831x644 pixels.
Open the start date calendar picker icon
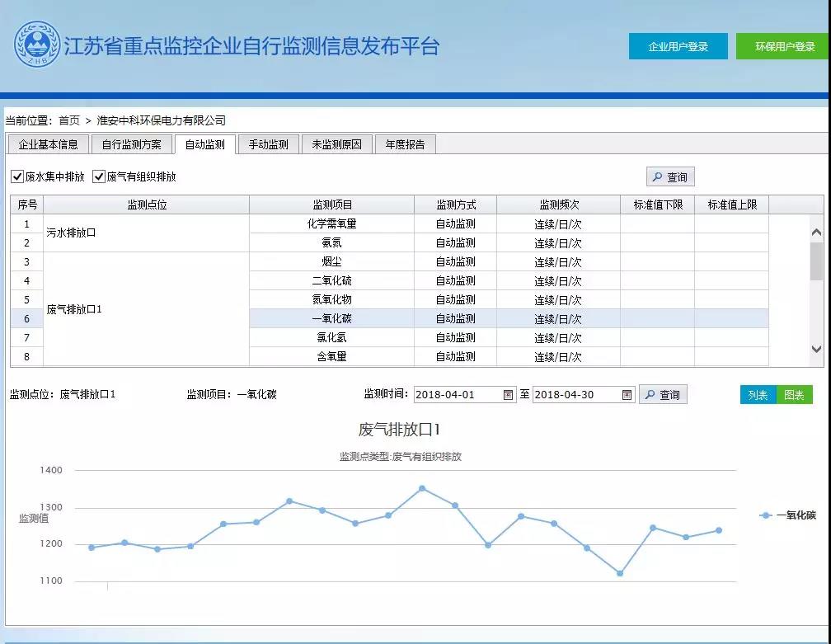pos(508,395)
